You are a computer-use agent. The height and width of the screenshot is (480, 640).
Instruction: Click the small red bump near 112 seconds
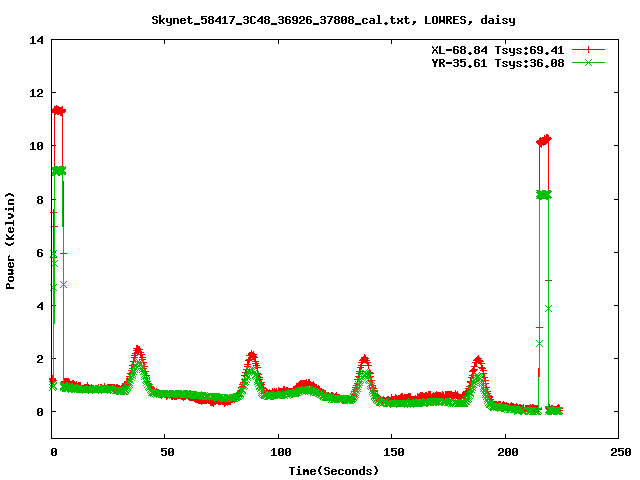pos(305,384)
